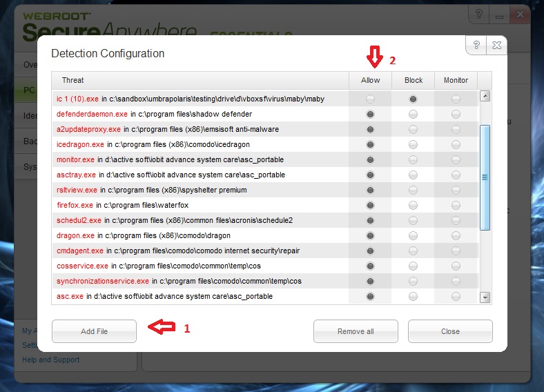Select Allow for monitor.exe
Viewport: 544px width, 392px height.
pos(370,160)
